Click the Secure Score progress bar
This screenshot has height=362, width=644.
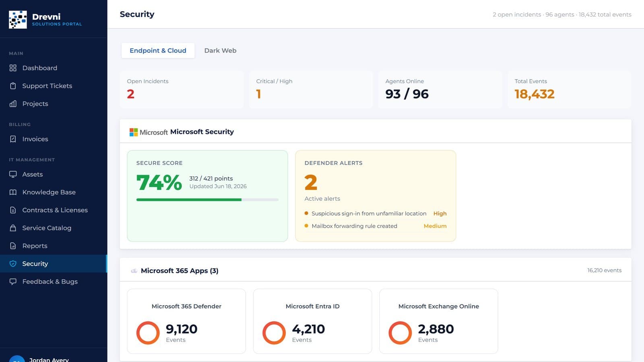coord(207,200)
